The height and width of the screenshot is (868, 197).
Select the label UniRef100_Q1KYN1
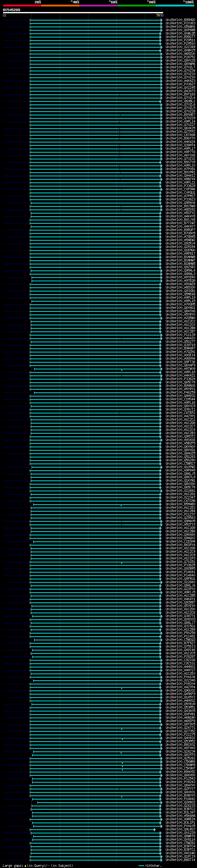click(180, 481)
